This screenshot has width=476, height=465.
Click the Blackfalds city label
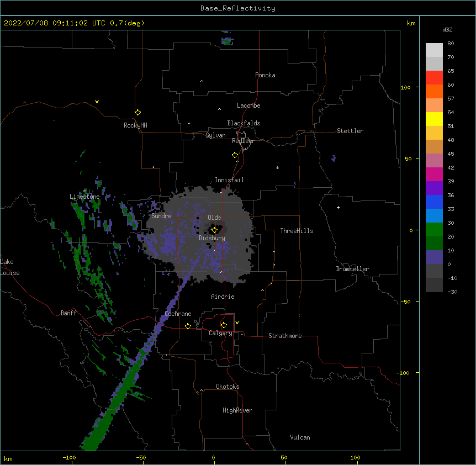(x=244, y=123)
